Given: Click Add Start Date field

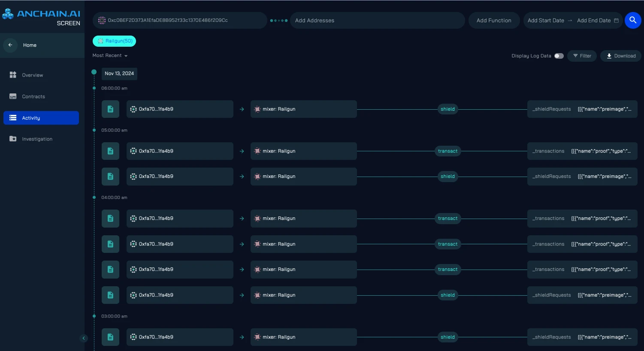Looking at the screenshot, I should pyautogui.click(x=546, y=21).
